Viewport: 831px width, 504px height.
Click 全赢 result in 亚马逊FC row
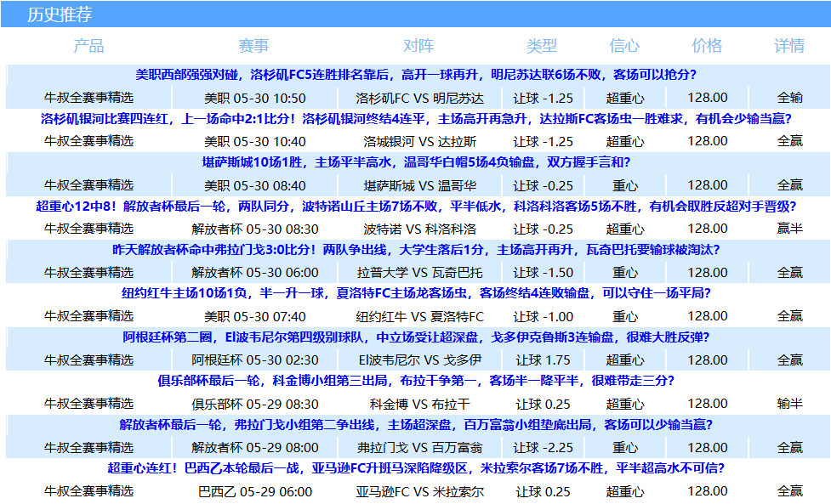(789, 491)
